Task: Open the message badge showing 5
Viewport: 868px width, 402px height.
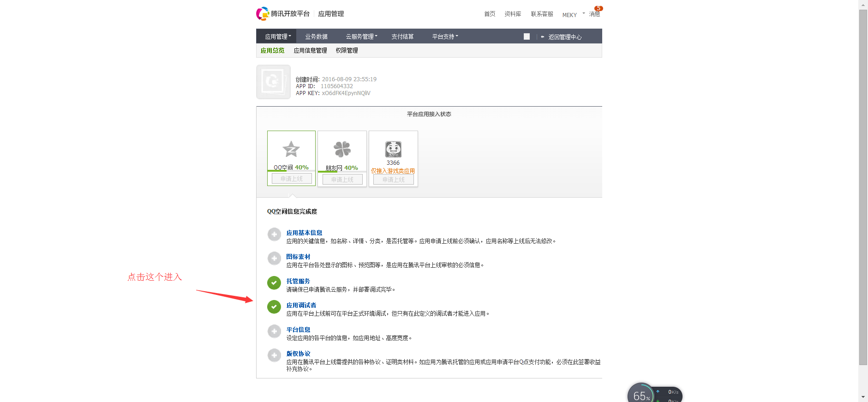Action: (599, 8)
